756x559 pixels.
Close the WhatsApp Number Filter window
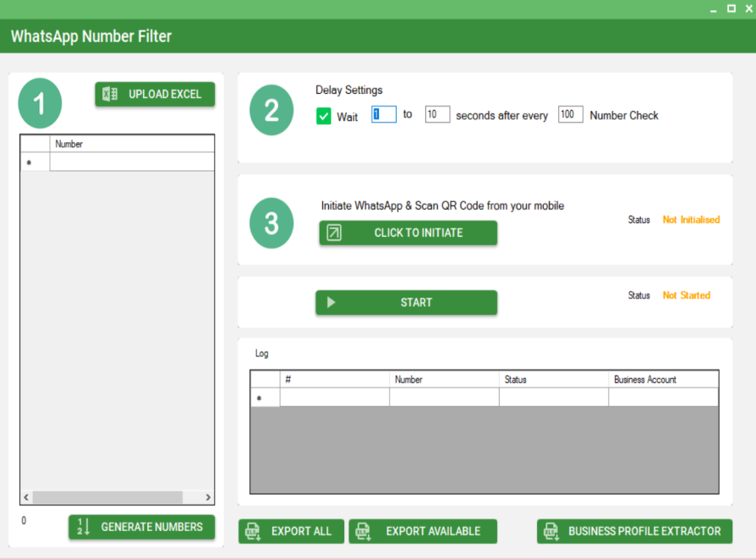pyautogui.click(x=749, y=8)
